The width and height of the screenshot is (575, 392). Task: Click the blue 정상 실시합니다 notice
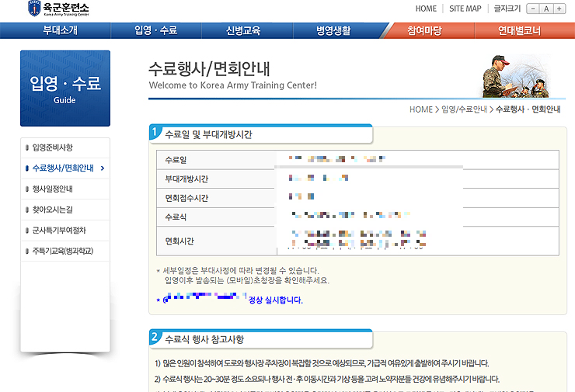click(x=275, y=300)
